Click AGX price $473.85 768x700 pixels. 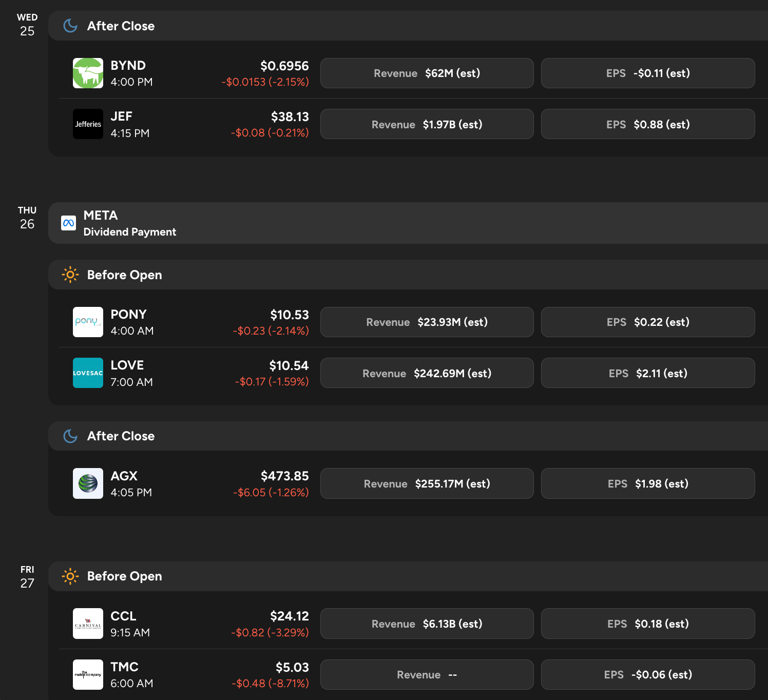coord(285,476)
